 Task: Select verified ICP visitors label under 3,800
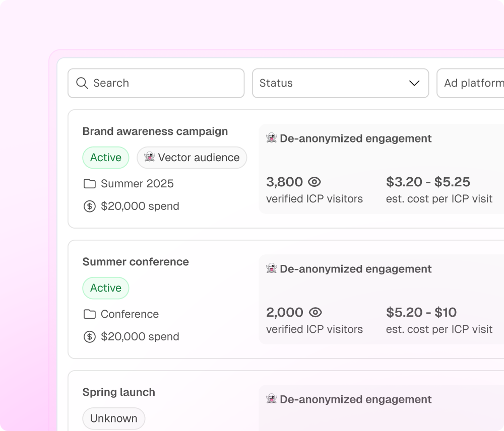pos(314,199)
